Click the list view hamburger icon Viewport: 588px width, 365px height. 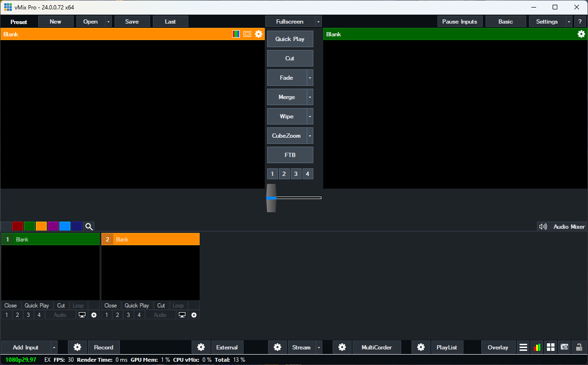[x=523, y=347]
